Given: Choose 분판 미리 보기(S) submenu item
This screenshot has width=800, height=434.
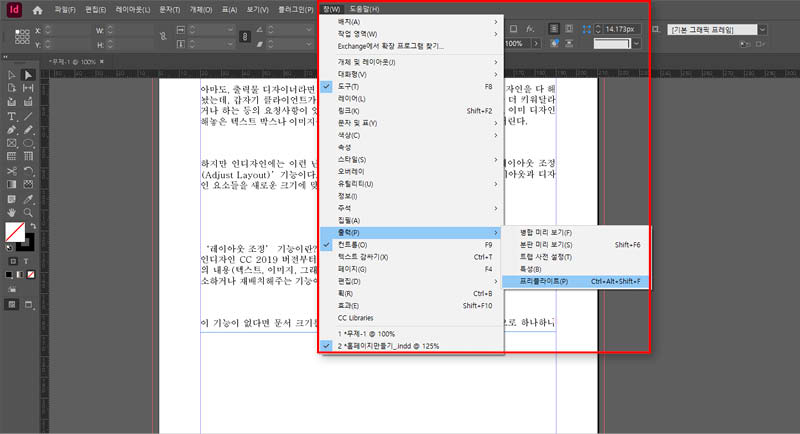Looking at the screenshot, I should [576, 245].
